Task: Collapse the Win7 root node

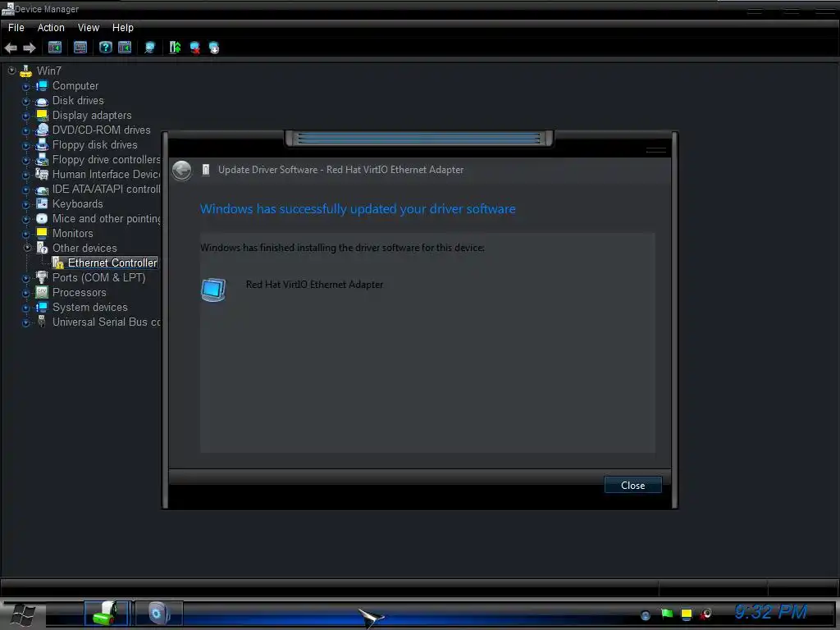Action: (11, 71)
